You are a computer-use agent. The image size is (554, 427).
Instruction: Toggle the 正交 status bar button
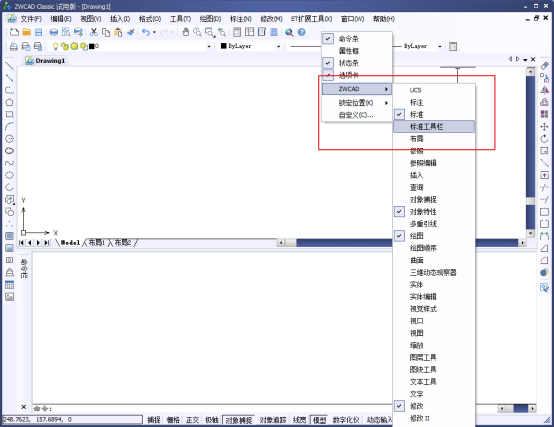192,420
